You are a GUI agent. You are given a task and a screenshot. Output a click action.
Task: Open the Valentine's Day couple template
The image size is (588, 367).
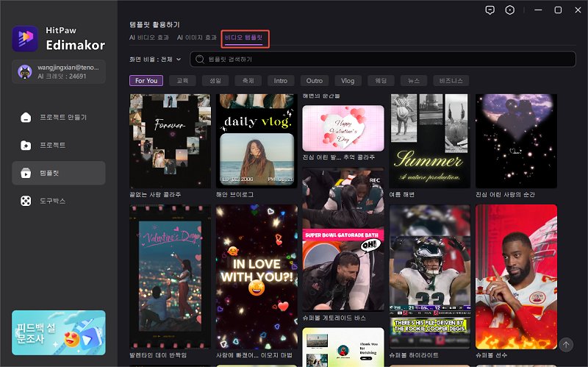[170, 277]
